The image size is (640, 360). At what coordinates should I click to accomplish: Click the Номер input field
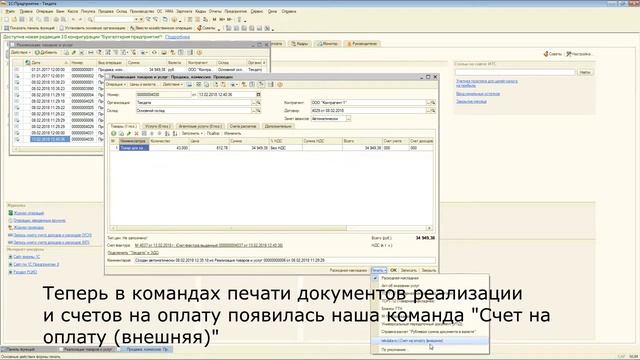(163, 94)
